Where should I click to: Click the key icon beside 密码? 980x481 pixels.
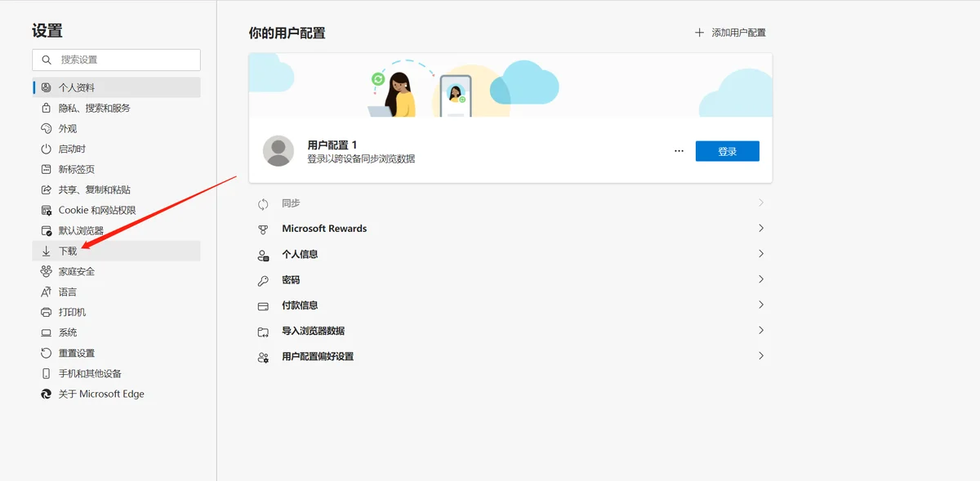(263, 280)
